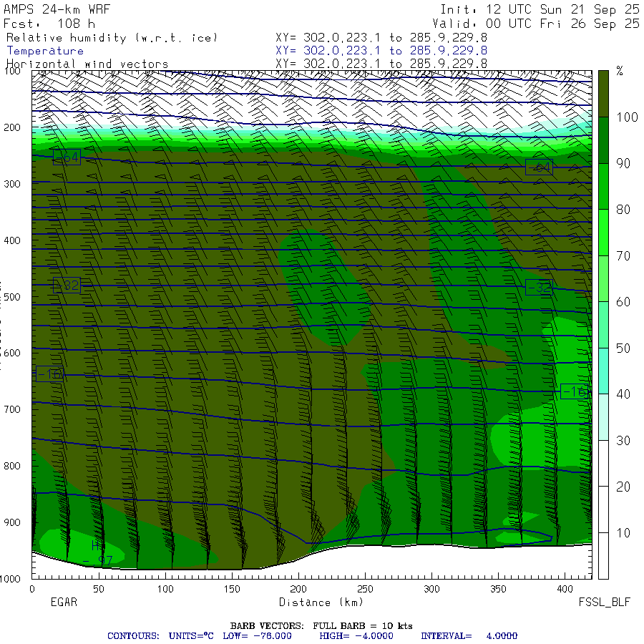
Task: Click the 'LOW= -76.000' value
Action: tap(257, 636)
